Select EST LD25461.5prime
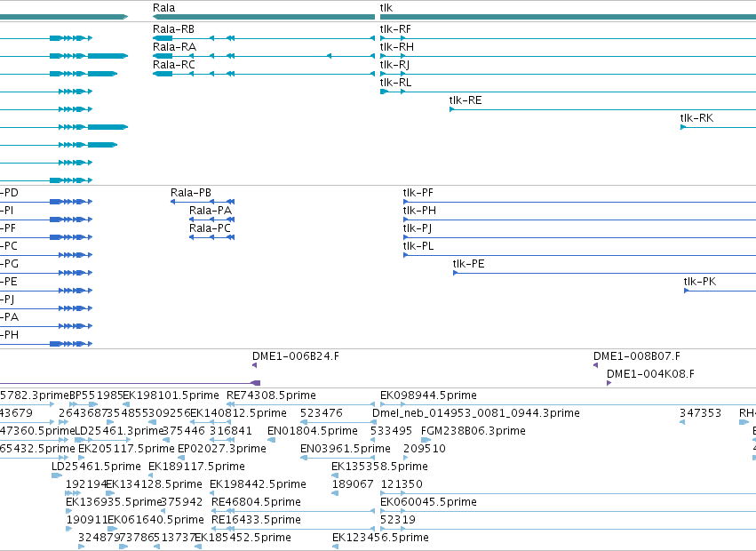Image resolution: width=756 pixels, height=551 pixels. coord(96,467)
